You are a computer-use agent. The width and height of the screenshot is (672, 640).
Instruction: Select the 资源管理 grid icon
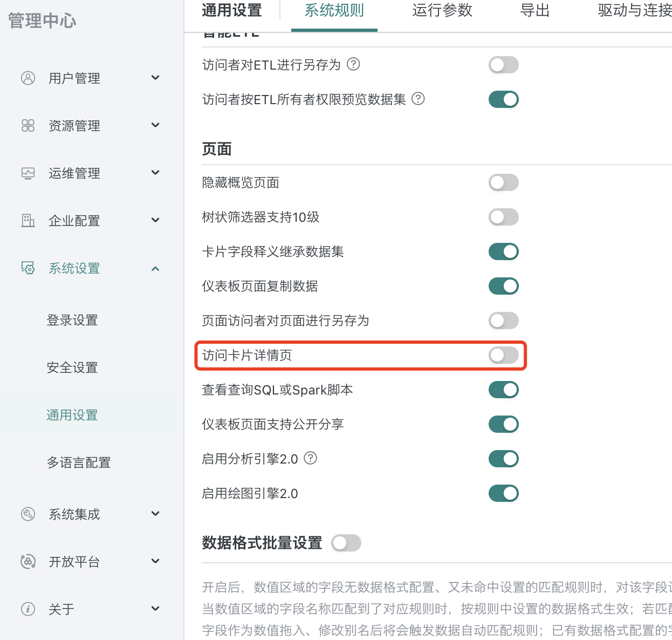pos(28,125)
